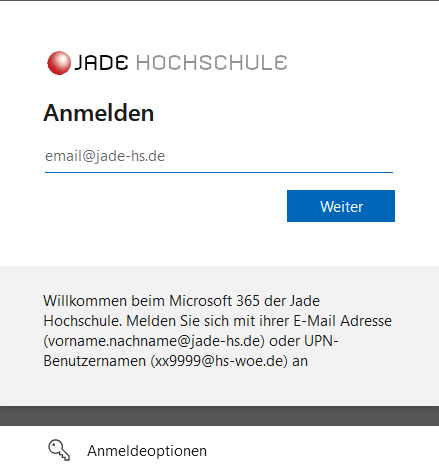The height and width of the screenshot is (472, 439).
Task: Click the text line 'Willkommen beim Microsoft 365 der Jade'
Action: coord(181,301)
